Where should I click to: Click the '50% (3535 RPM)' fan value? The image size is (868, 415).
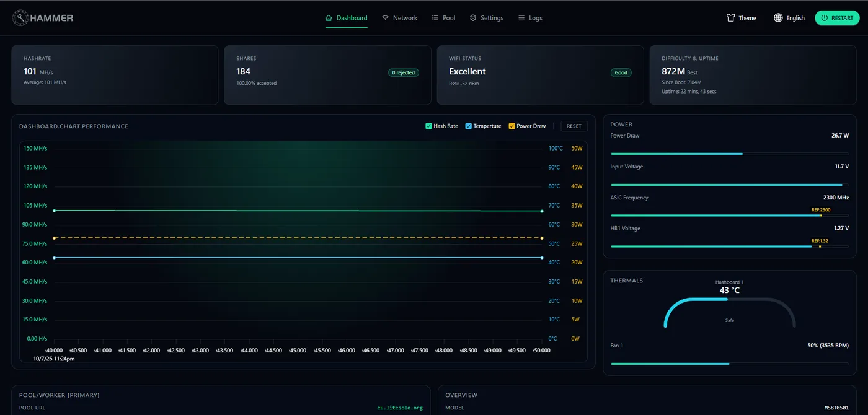[828, 345]
